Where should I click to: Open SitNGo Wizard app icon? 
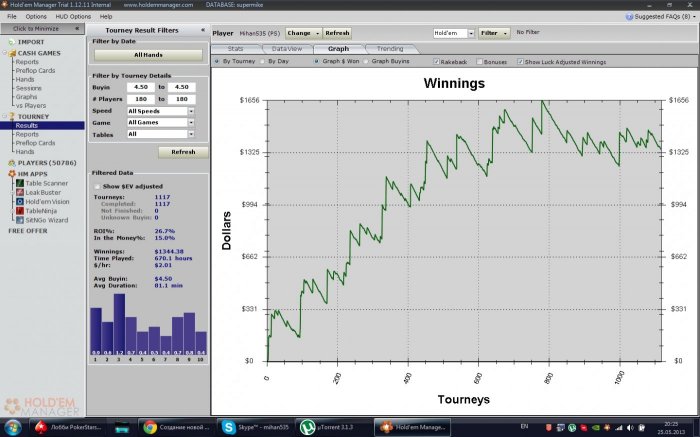coord(20,220)
